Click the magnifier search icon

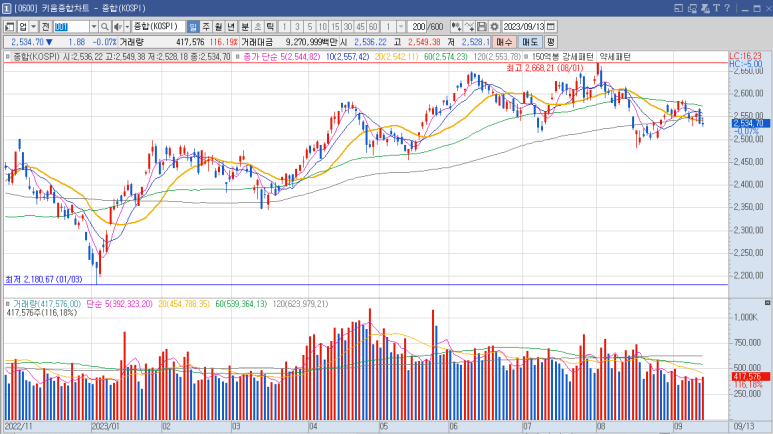click(105, 27)
